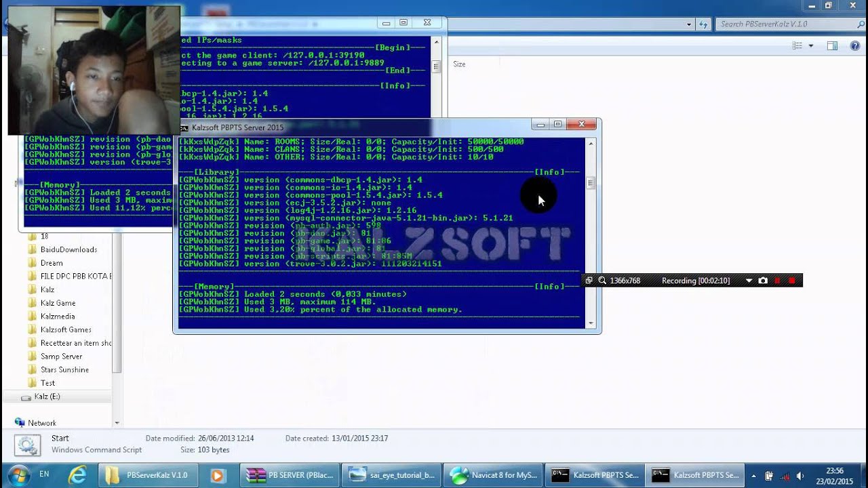Minimize the Kalzsoft PBPTS Server 2015 window
Image resolution: width=868 pixels, height=488 pixels.
540,125
